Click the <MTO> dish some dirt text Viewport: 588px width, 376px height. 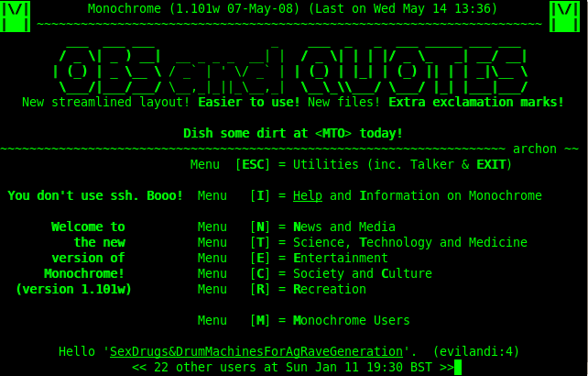tap(292, 134)
